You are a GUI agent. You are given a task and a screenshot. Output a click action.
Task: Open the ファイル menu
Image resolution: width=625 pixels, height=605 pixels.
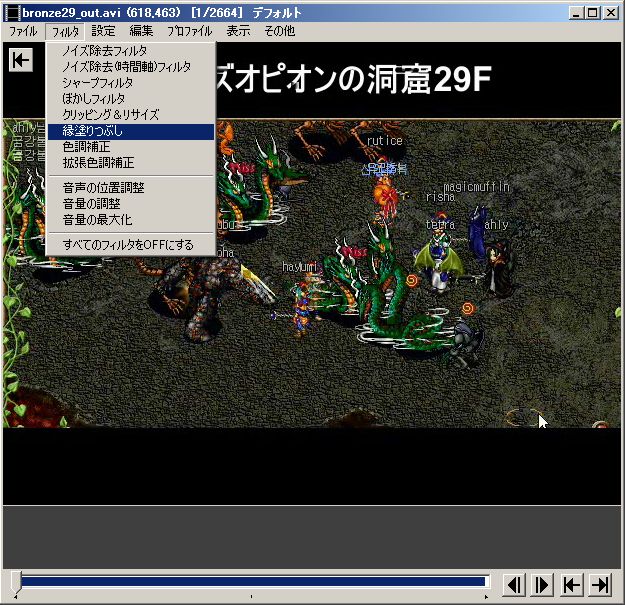[23, 31]
